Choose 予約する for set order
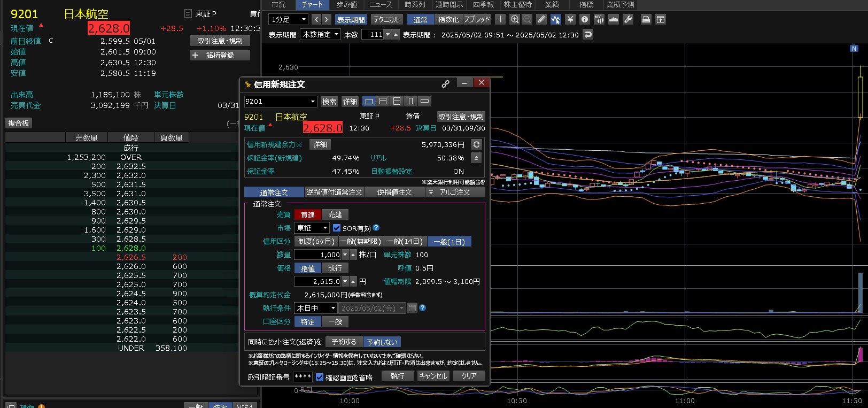 [x=344, y=342]
